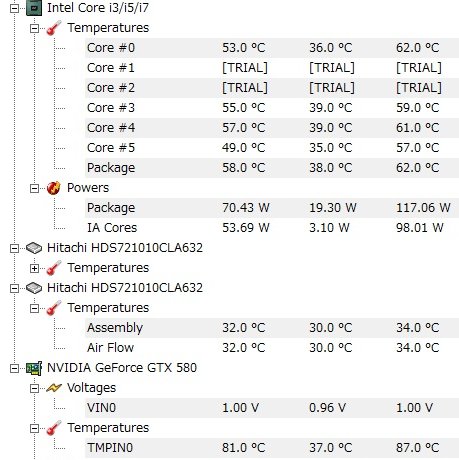Click the first Hitachi HDS721010CLA632 hard drive icon
Image resolution: width=459 pixels, height=460 pixels.
34,248
